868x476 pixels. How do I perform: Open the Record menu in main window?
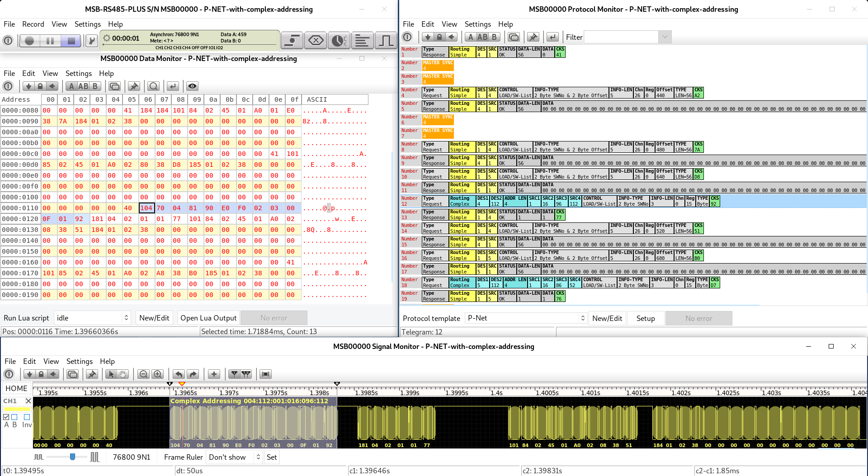tap(33, 24)
